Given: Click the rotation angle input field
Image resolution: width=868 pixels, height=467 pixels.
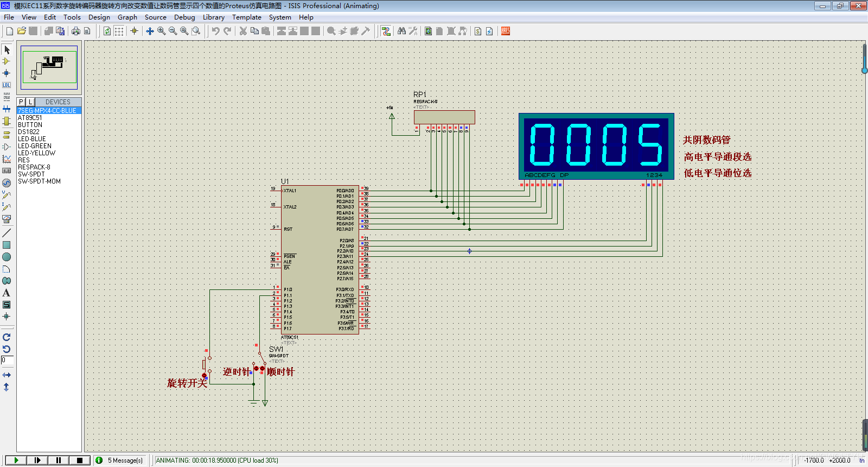Looking at the screenshot, I should point(7,361).
